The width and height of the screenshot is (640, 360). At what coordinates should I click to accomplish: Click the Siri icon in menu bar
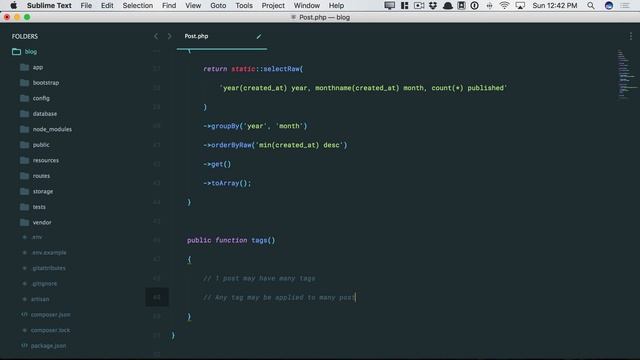click(x=609, y=5)
